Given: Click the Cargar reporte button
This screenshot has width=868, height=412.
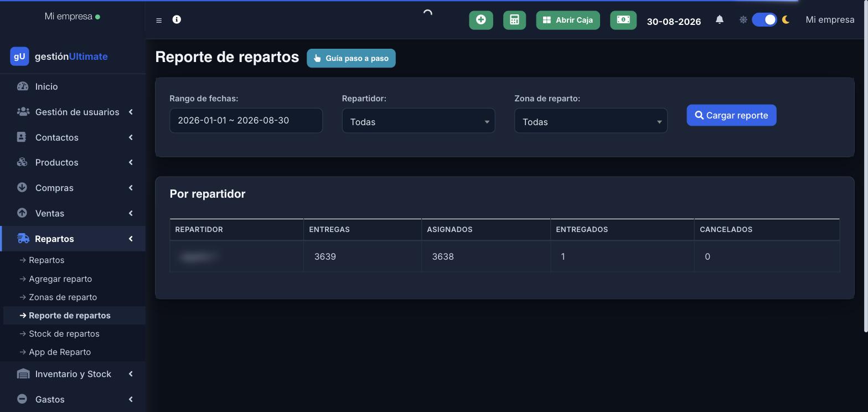Looking at the screenshot, I should click(x=731, y=115).
